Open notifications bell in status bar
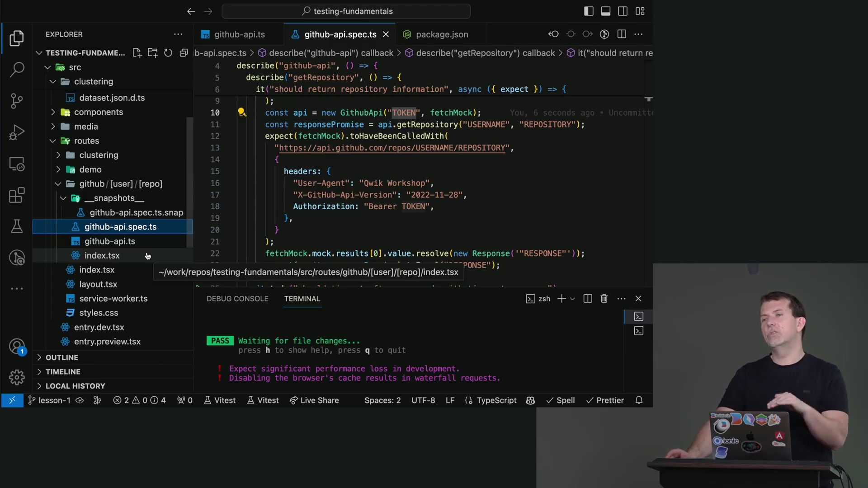This screenshot has height=488, width=868. tap(639, 400)
